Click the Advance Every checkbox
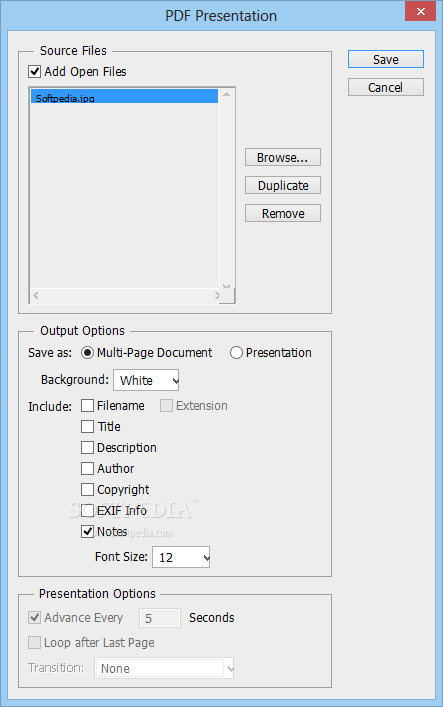 point(35,617)
